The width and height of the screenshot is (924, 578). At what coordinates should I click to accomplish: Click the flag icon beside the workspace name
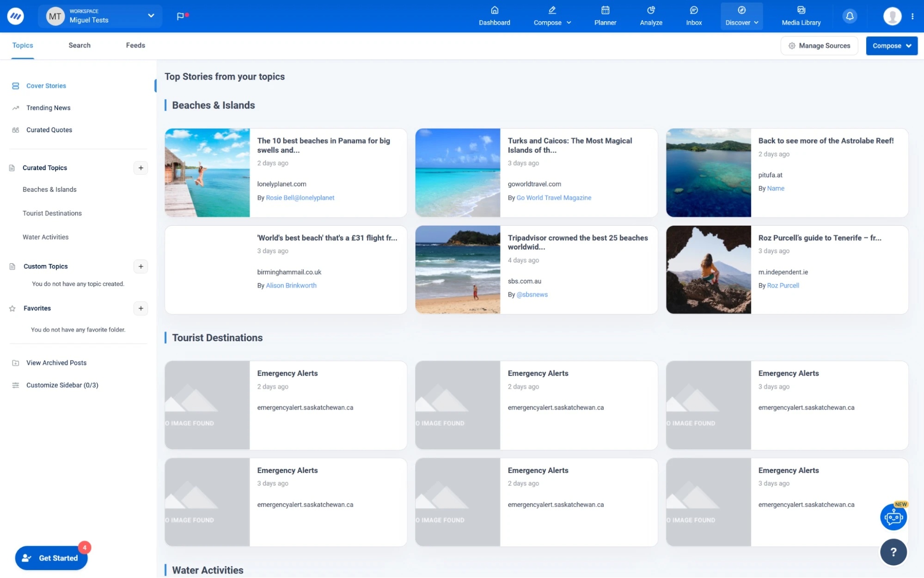coord(181,16)
